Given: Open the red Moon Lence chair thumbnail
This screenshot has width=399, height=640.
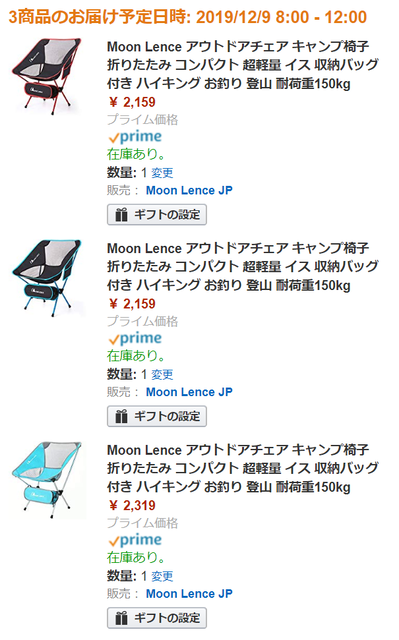Looking at the screenshot, I should [47, 75].
